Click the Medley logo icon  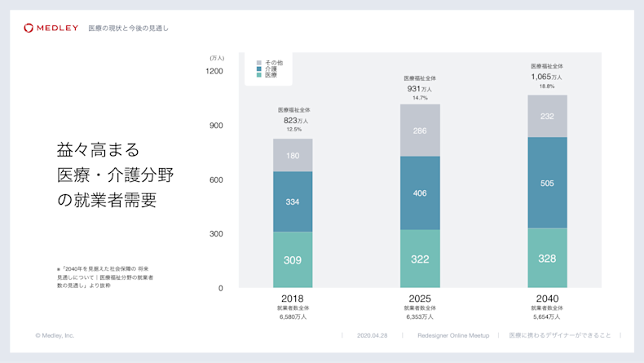click(29, 28)
